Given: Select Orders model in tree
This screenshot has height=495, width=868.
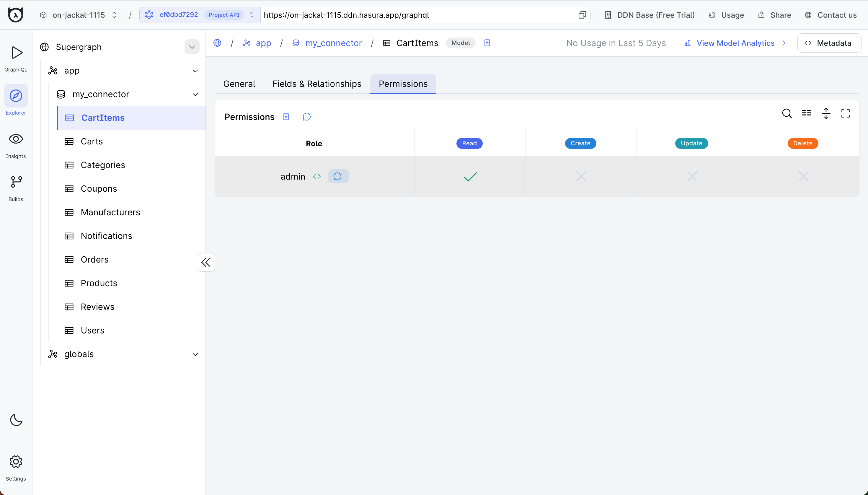Looking at the screenshot, I should [131, 259].
